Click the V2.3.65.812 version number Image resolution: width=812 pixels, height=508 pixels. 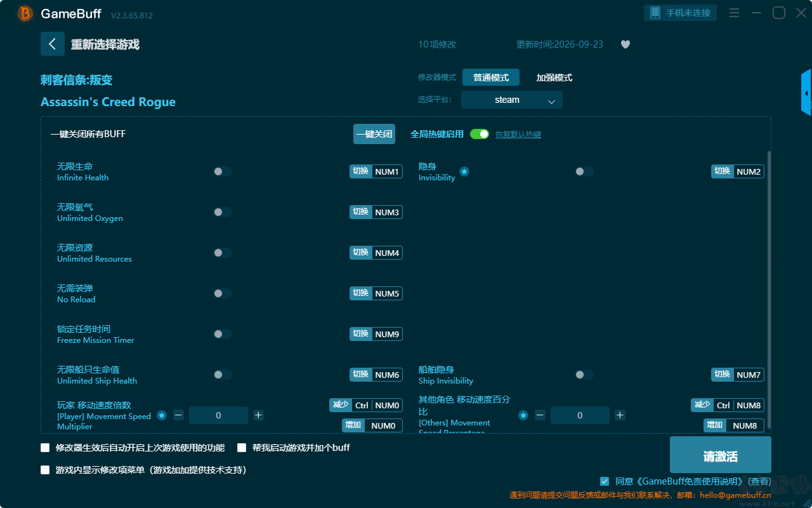(x=132, y=15)
